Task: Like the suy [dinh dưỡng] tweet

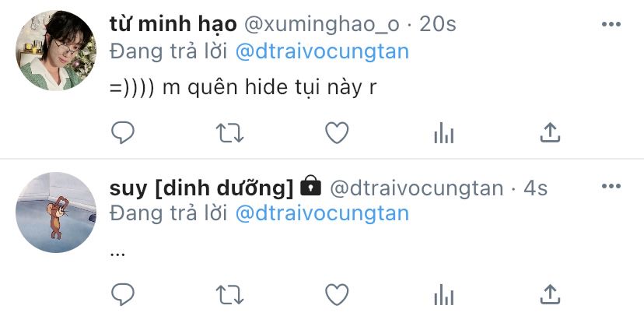Action: coord(337,295)
